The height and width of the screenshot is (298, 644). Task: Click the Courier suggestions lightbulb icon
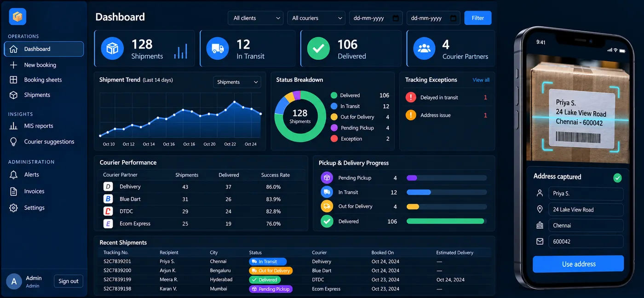[x=13, y=142]
